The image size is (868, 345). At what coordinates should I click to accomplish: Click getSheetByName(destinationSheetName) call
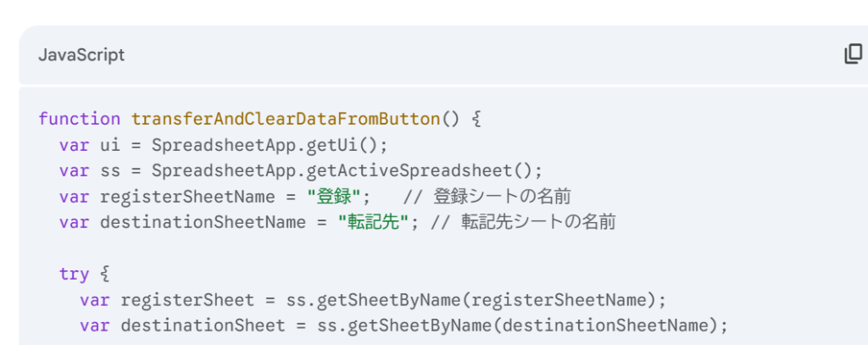[x=532, y=326]
